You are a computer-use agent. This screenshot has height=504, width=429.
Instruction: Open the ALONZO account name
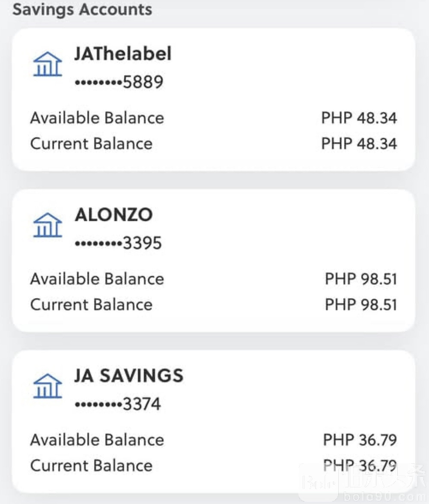[113, 215]
